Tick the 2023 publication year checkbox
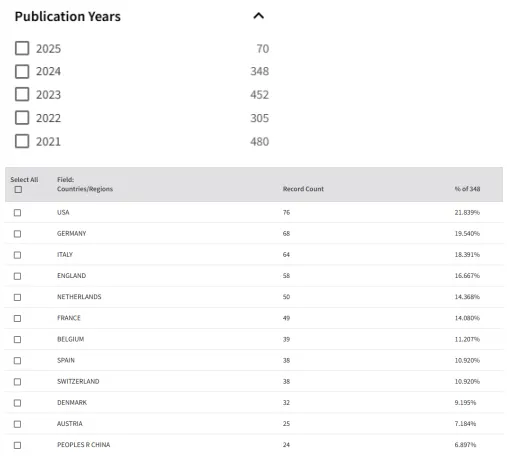Screen dimensions: 507x456 pos(22,94)
